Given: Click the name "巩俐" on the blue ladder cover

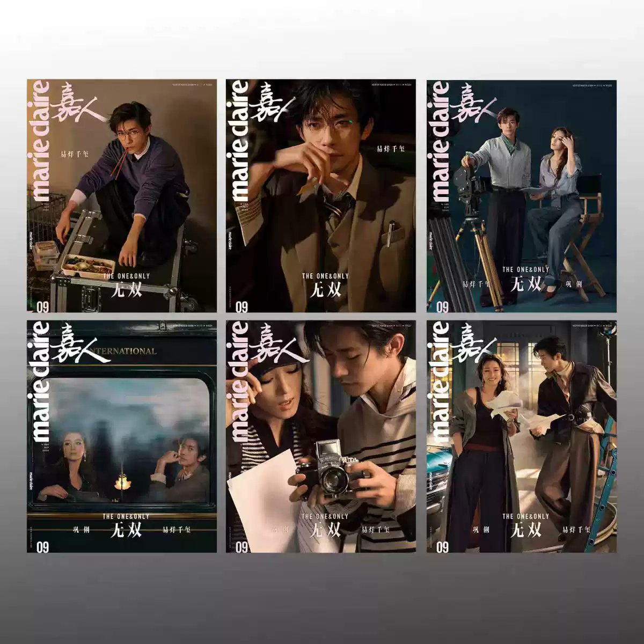Looking at the screenshot, I should click(480, 530).
